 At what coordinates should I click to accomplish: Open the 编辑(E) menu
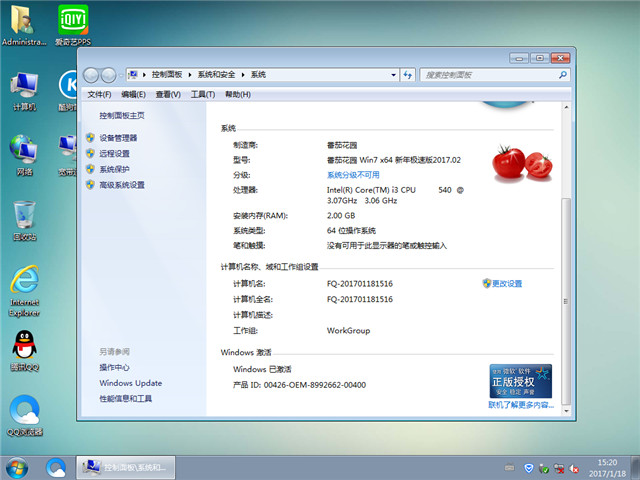133,94
